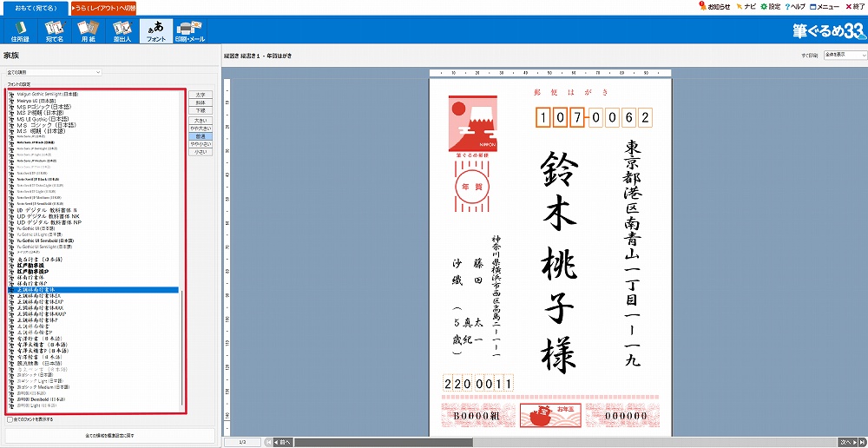Go to previous record with 前へ

click(x=283, y=443)
